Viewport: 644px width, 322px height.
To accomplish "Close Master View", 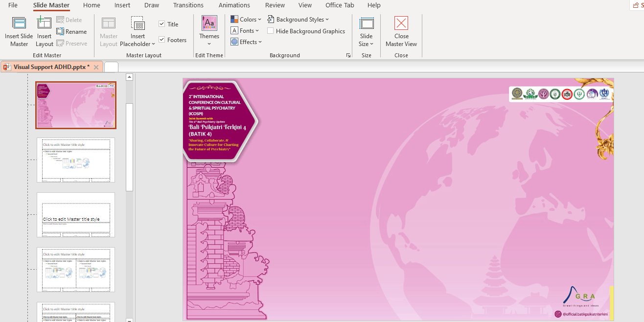I will click(401, 32).
